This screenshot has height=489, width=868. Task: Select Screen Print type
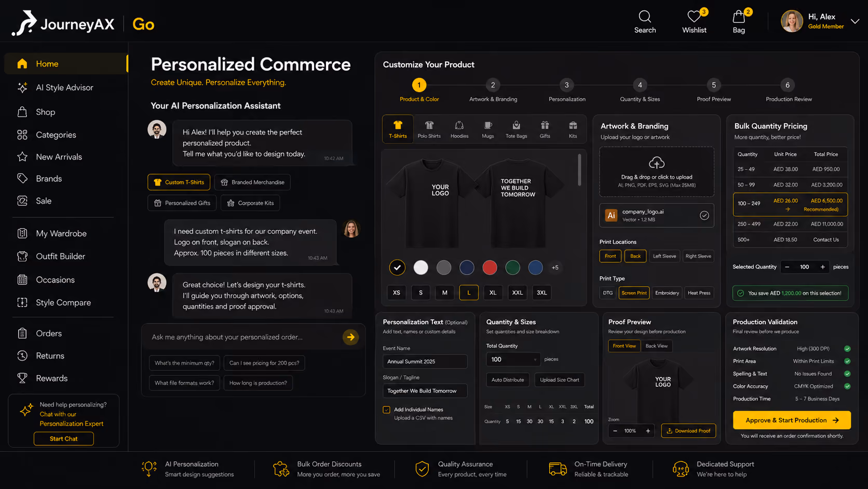point(634,293)
